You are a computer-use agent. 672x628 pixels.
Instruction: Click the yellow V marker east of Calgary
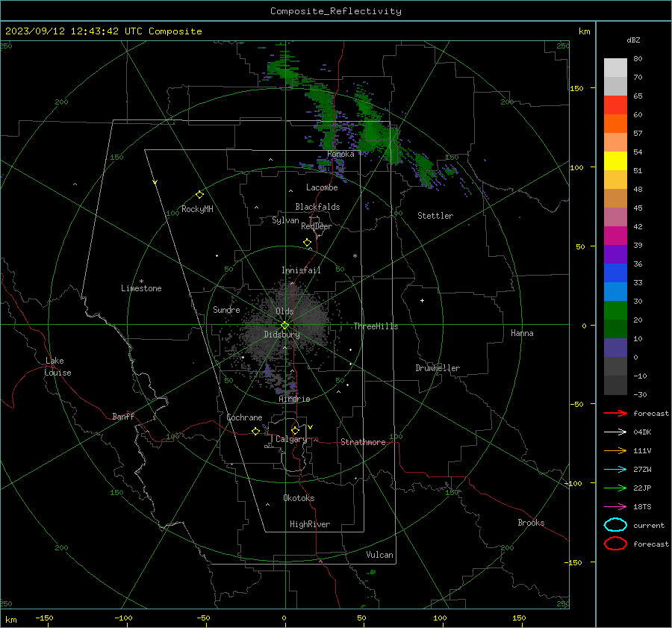[x=310, y=427]
